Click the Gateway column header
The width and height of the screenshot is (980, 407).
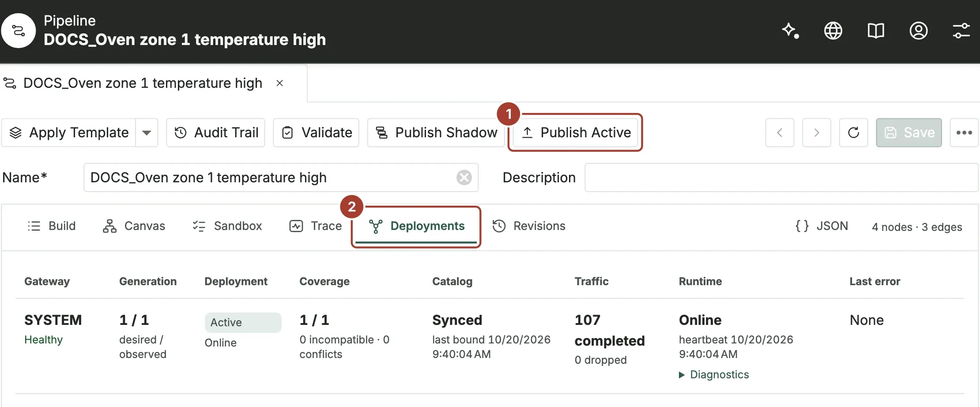pyautogui.click(x=47, y=282)
